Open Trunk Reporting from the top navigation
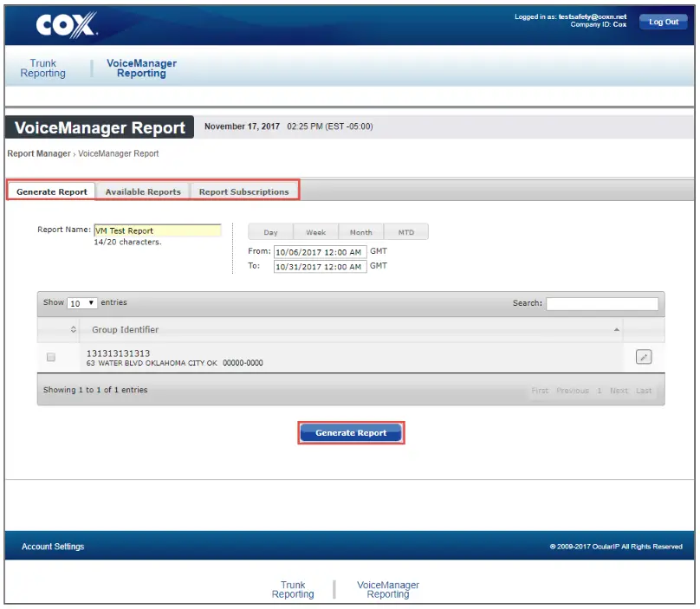This screenshot has height=609, width=700. coord(43,68)
